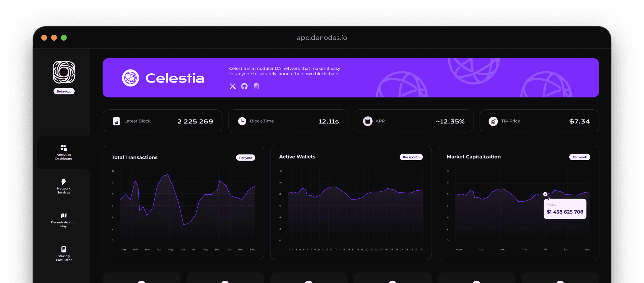Click the Celestia logo in banner
Image resolution: width=644 pixels, height=283 pixels.
coord(131,78)
